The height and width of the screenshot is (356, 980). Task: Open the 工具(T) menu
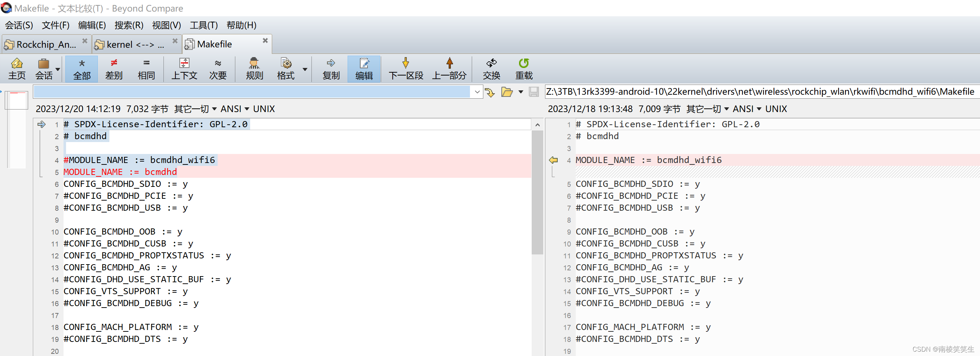[x=204, y=25]
